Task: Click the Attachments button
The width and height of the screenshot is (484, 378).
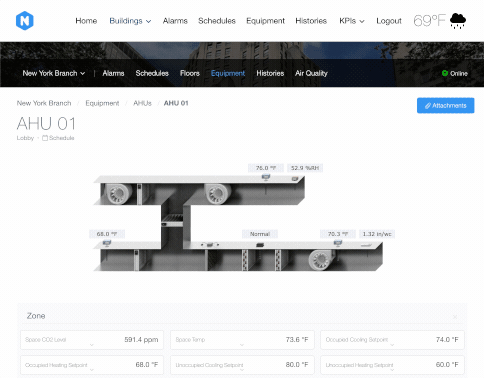Action: pyautogui.click(x=445, y=106)
